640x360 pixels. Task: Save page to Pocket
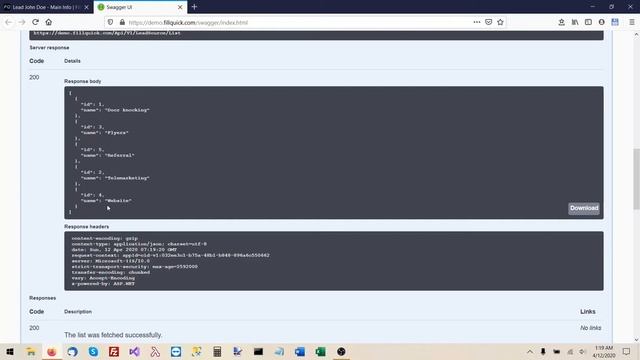pyautogui.click(x=489, y=22)
